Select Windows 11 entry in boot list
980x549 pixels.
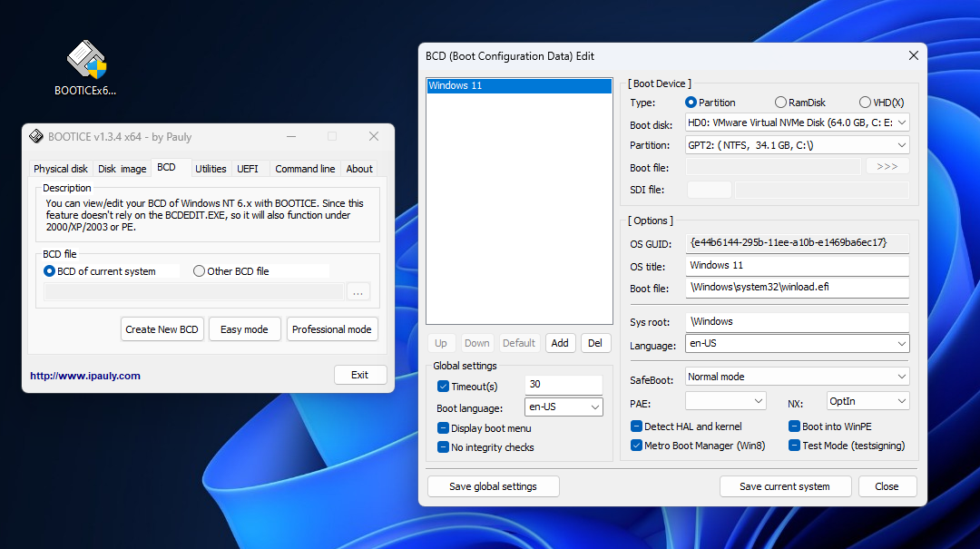pyautogui.click(x=519, y=85)
